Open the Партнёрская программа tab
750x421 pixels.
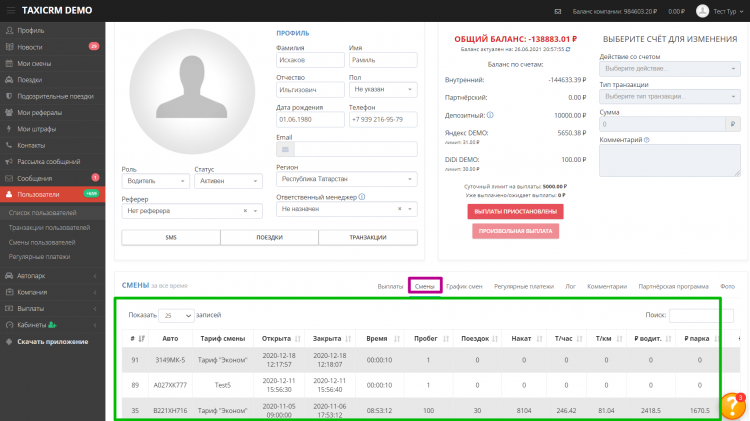click(673, 286)
